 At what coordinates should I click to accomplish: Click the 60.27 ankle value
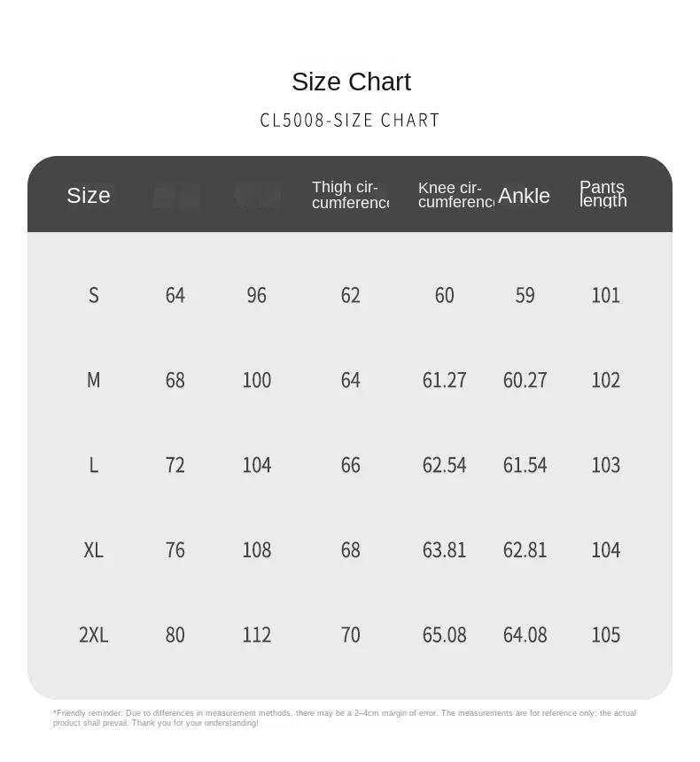[525, 380]
